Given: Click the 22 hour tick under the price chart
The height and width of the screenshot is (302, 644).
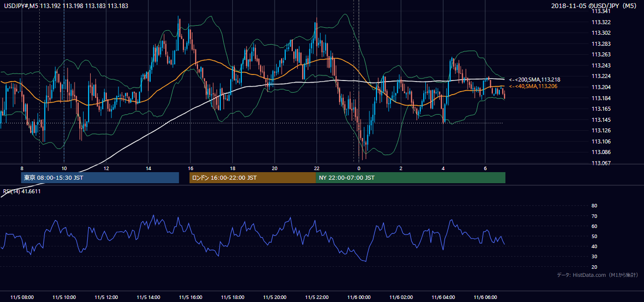Looking at the screenshot, I should [316, 168].
